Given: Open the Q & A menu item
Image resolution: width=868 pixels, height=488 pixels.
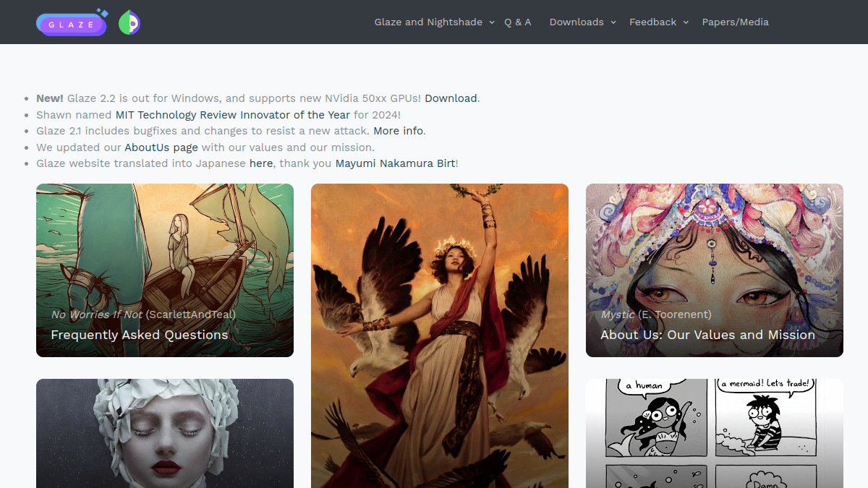Looking at the screenshot, I should click(x=518, y=22).
